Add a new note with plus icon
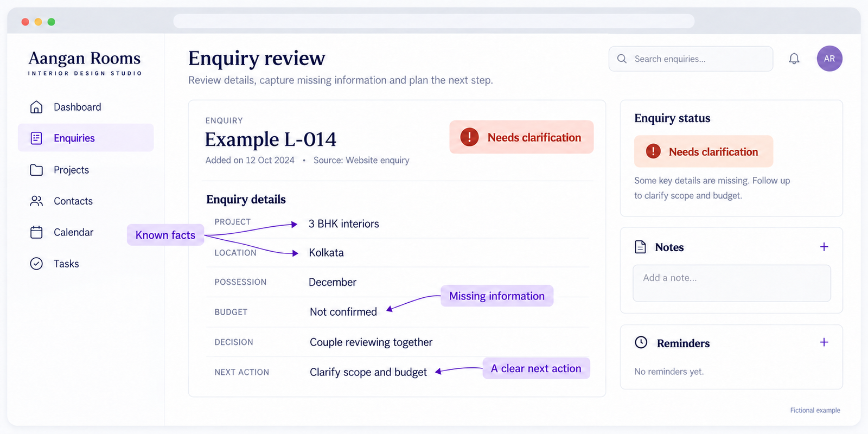 (x=824, y=247)
